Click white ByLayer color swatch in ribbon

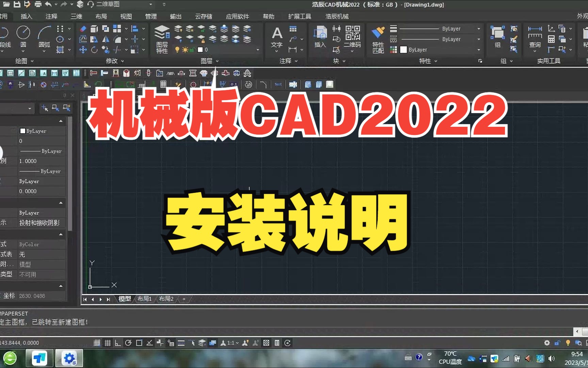pos(404,50)
